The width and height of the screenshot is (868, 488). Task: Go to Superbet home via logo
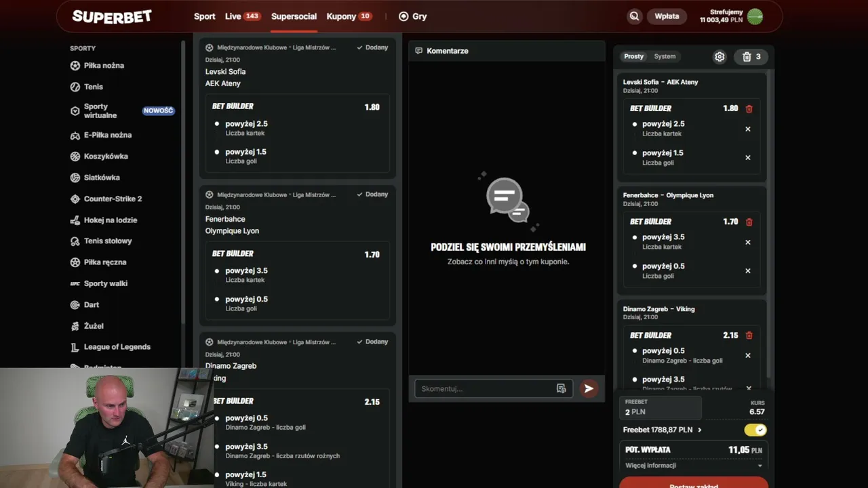[112, 16]
